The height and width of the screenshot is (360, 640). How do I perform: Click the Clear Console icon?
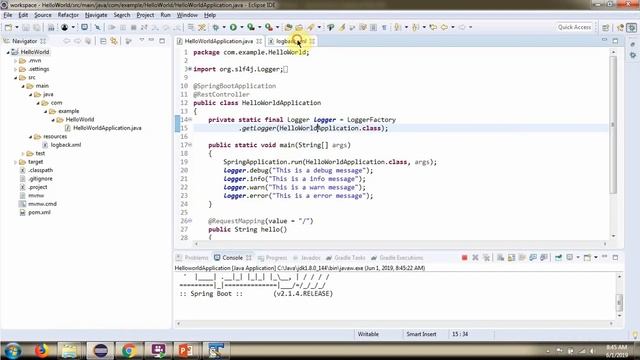(x=500, y=258)
